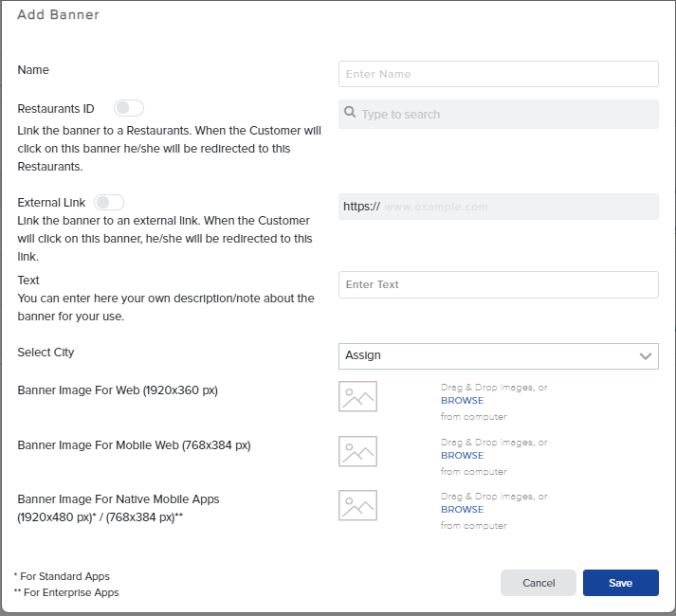The image size is (676, 616).
Task: Click the https:// external link URL field
Action: 517,207
